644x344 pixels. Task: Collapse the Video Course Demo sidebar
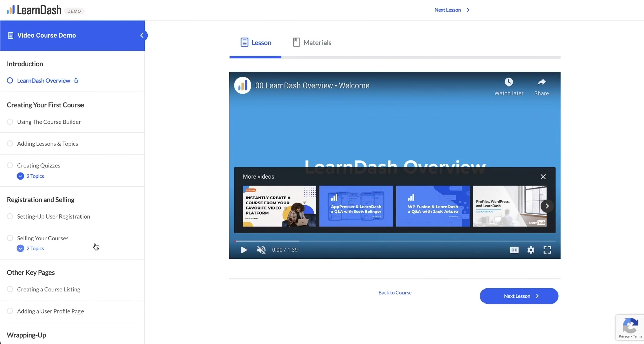[x=142, y=35]
